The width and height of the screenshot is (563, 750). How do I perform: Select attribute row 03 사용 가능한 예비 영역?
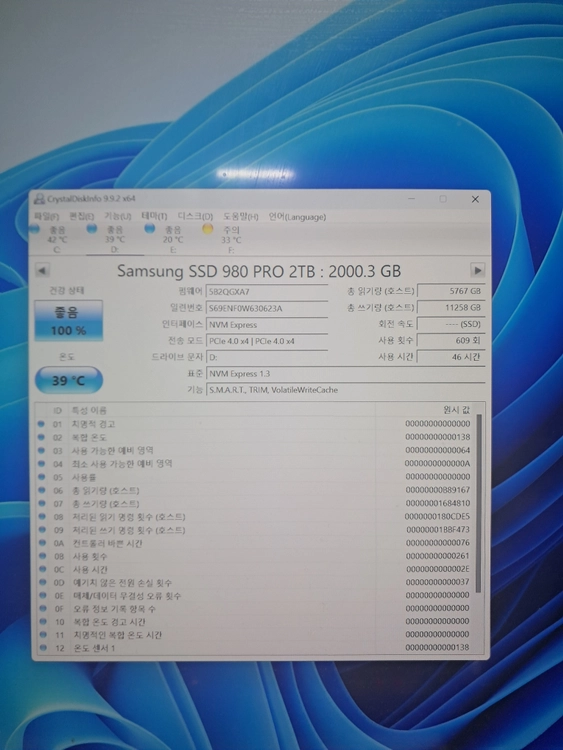point(255,451)
